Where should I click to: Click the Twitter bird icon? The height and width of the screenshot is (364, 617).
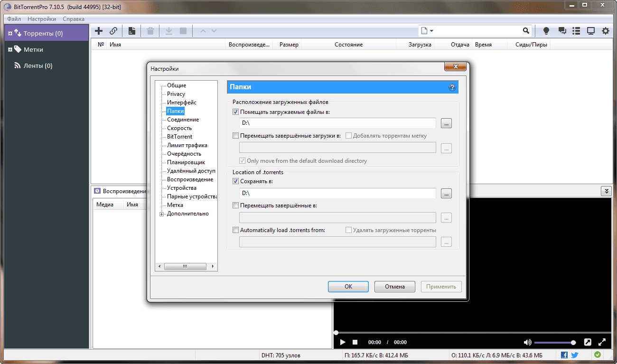575,355
